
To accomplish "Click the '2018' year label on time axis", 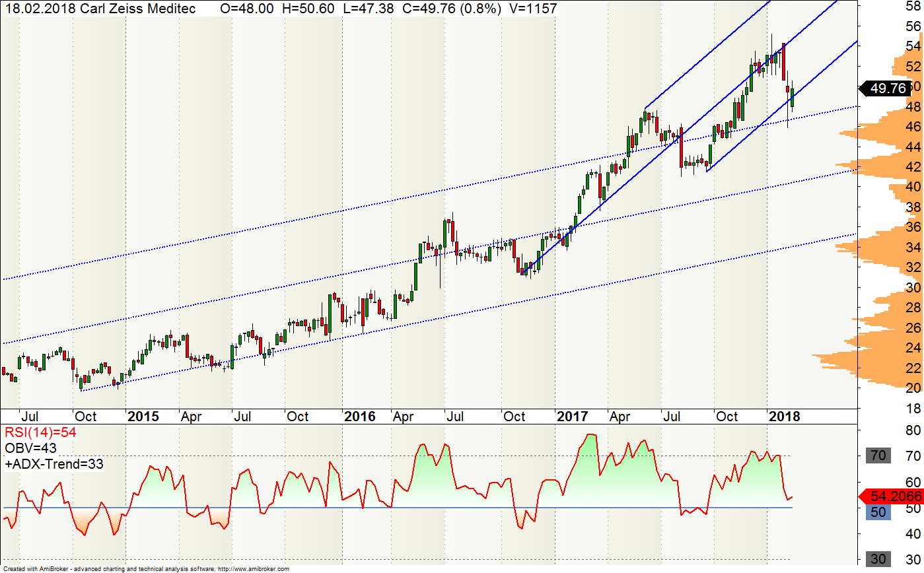I will [x=785, y=417].
